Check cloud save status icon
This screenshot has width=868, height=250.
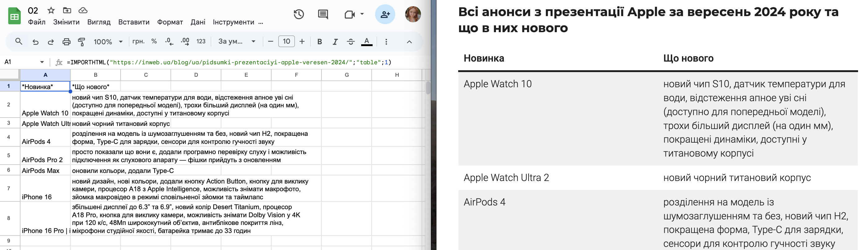(x=83, y=11)
